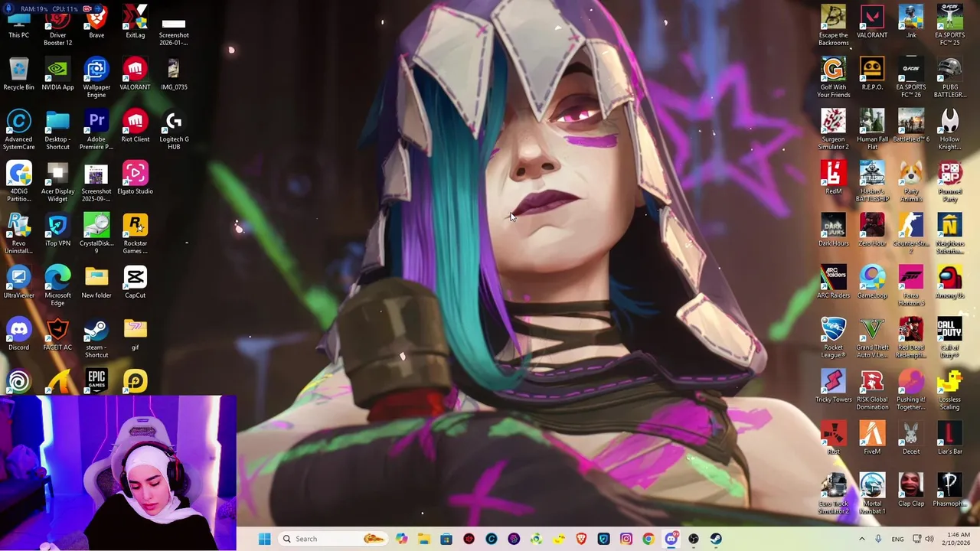Open the Discord desktop shortcut
Screen dimensions: 980x551
click(x=19, y=335)
